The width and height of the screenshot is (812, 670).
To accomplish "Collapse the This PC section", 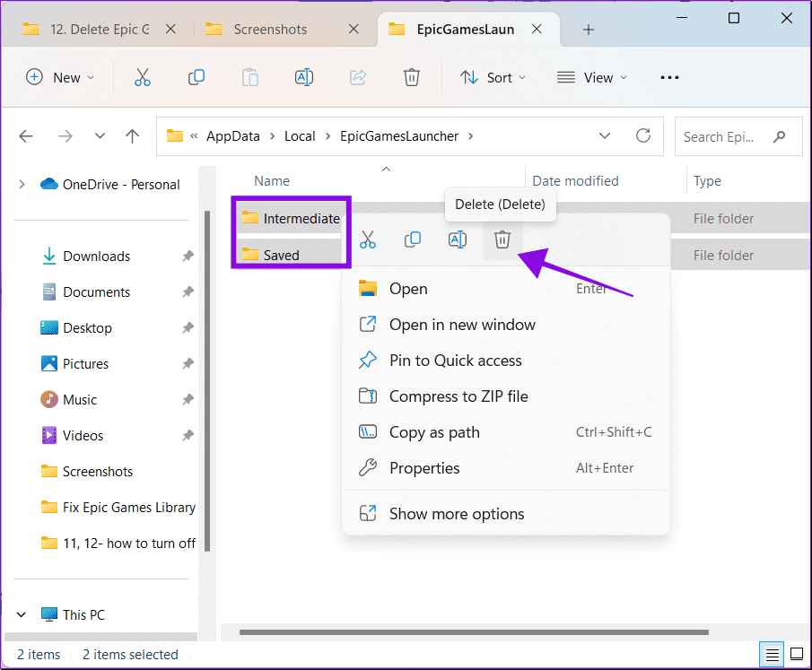I will pos(22,614).
